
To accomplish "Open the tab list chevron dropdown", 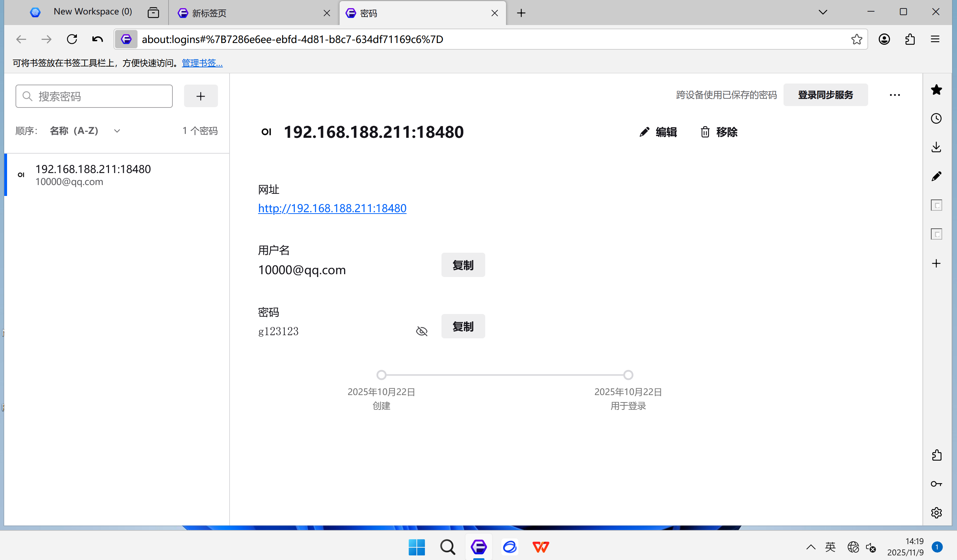I will click(x=823, y=13).
